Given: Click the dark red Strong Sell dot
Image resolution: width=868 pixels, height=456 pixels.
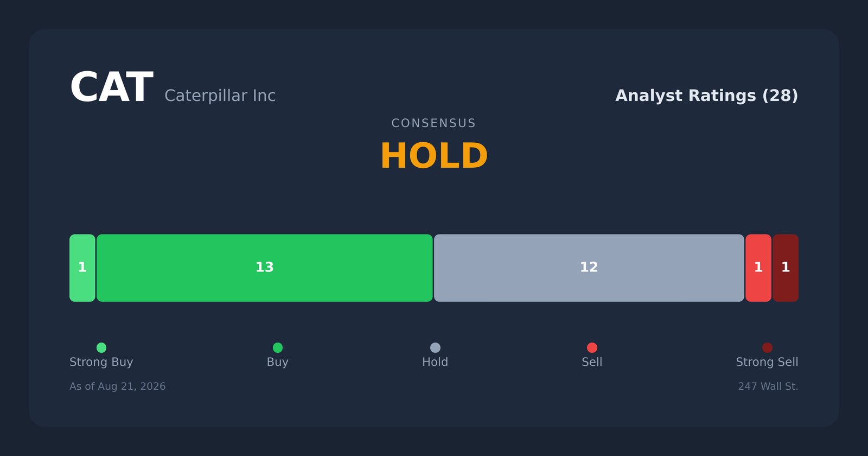Looking at the screenshot, I should pyautogui.click(x=767, y=347).
